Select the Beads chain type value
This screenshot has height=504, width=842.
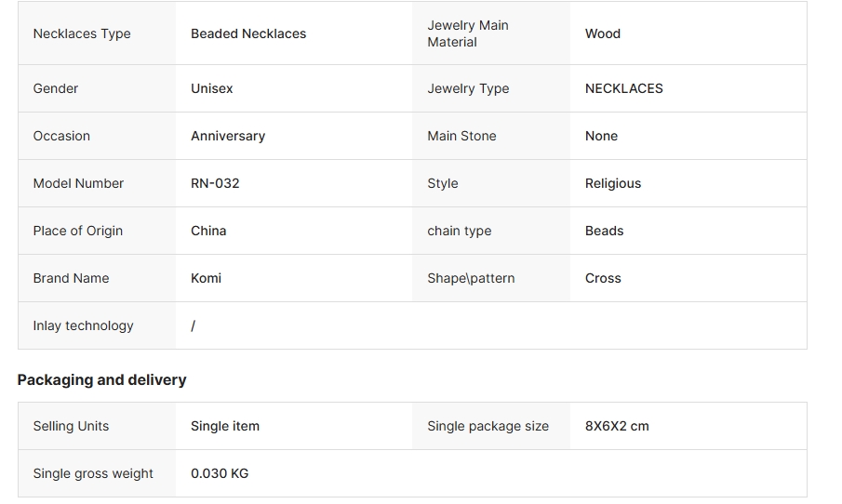(604, 231)
